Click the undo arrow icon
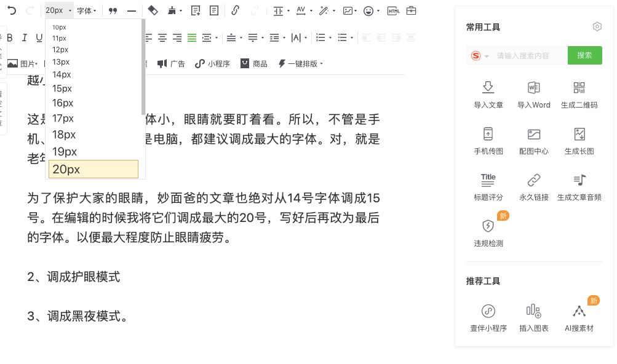Viewport: 617px width, 364px height. [12, 10]
